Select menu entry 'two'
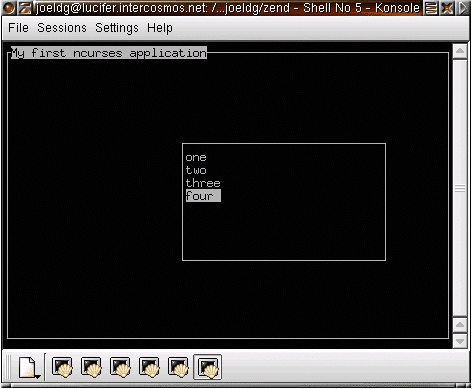The width and height of the screenshot is (472, 389). point(196,170)
